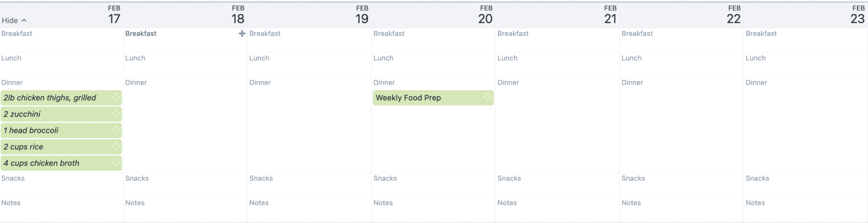Open the Feb 20 day header
This screenshot has height=223, width=868.
tap(486, 15)
